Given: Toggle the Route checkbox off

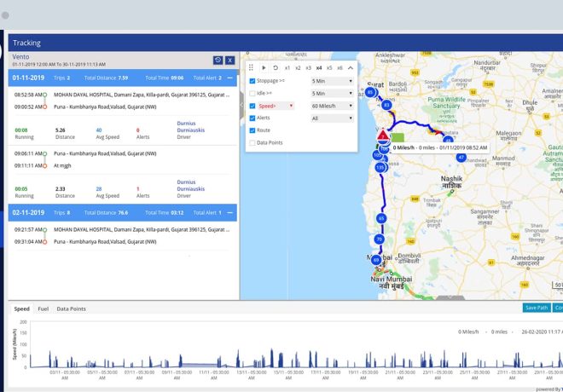Looking at the screenshot, I should pyautogui.click(x=252, y=130).
